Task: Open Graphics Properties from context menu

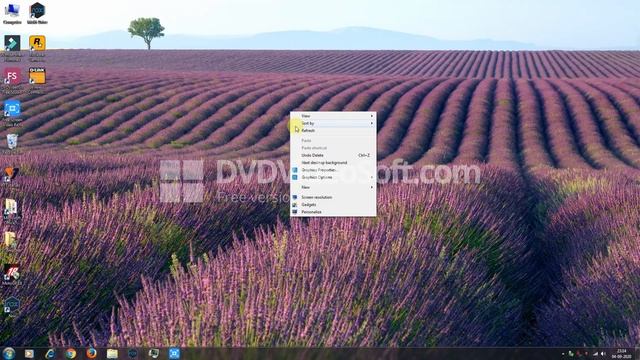Action: tap(333, 170)
